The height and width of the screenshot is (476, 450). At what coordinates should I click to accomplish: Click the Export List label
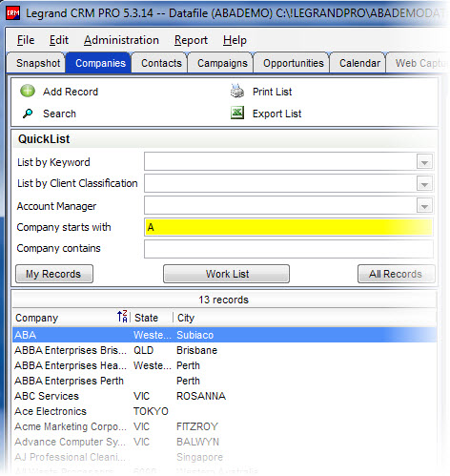pyautogui.click(x=276, y=114)
